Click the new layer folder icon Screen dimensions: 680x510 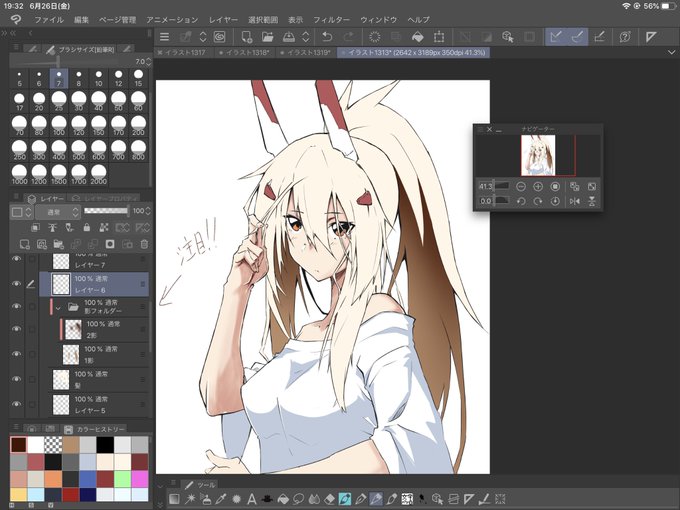tap(58, 244)
